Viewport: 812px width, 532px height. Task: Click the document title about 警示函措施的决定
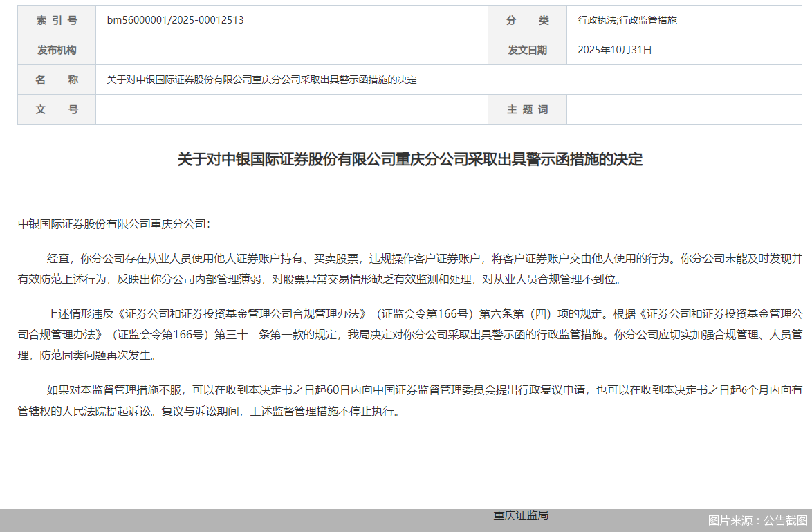coord(406,159)
